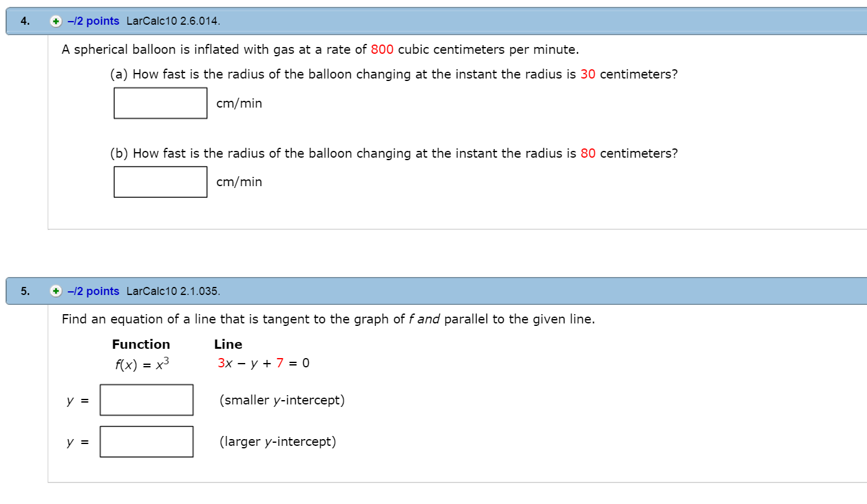Open the –/2 points link for question 4
Viewport: 867px width, 504px height.
point(93,21)
